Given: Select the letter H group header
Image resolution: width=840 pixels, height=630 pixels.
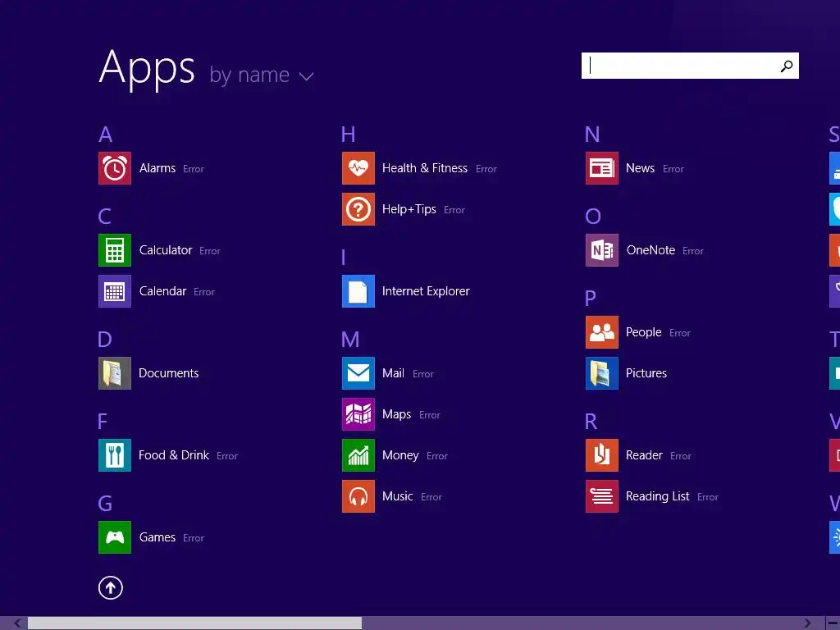Looking at the screenshot, I should pyautogui.click(x=348, y=135).
